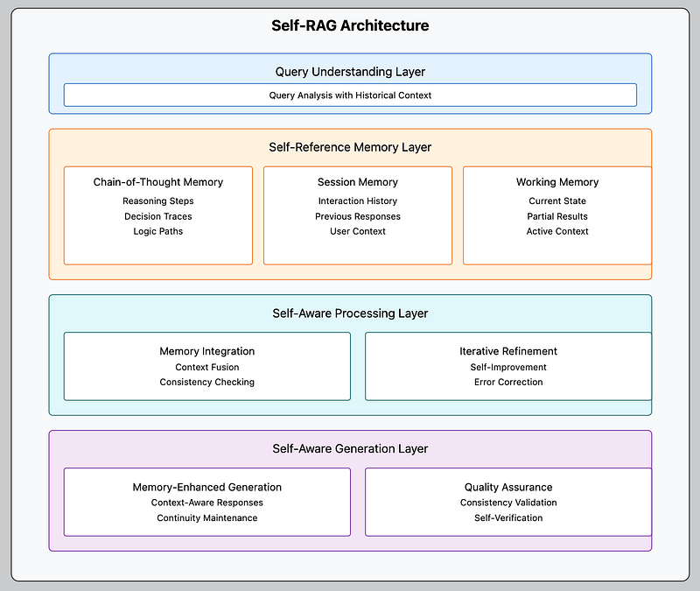Click the Context Fusion text
This screenshot has height=591, width=700.
click(x=207, y=367)
